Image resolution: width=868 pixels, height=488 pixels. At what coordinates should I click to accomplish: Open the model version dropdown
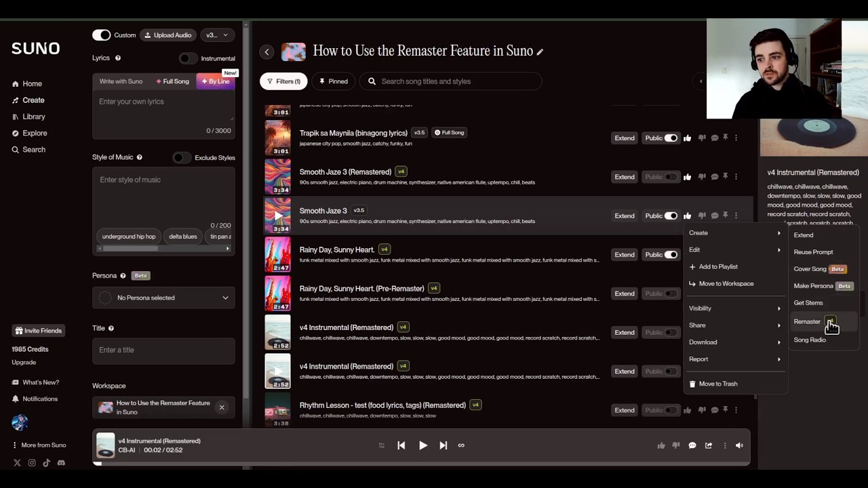(x=217, y=35)
